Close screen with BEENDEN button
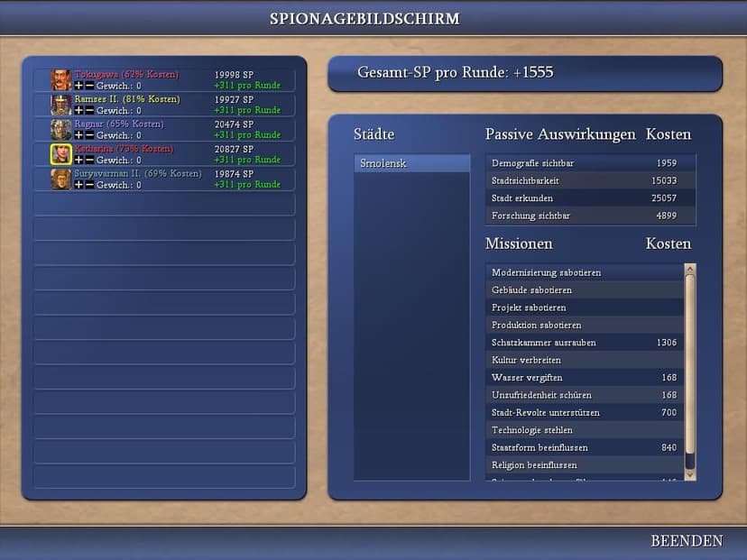747x560 pixels. pos(687,541)
